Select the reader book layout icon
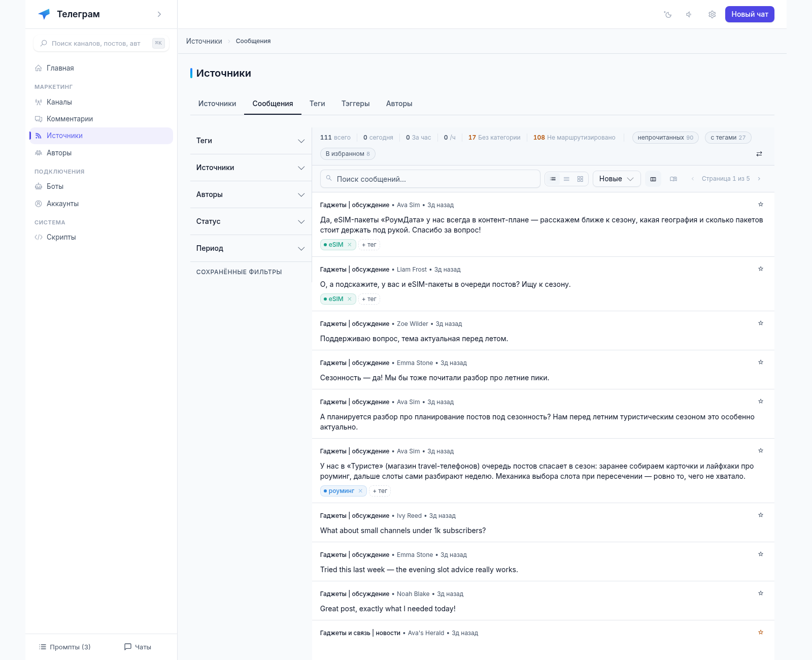 (673, 179)
